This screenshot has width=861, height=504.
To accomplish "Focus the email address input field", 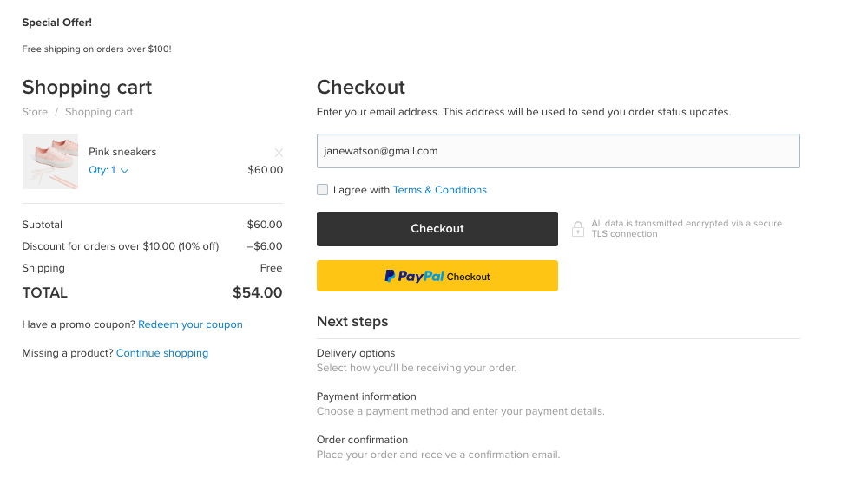I will pos(557,151).
